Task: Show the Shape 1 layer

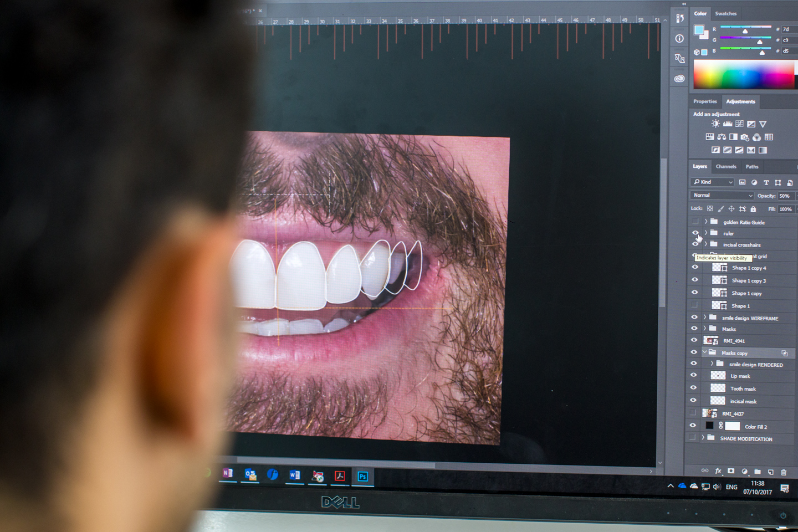Action: tap(694, 305)
